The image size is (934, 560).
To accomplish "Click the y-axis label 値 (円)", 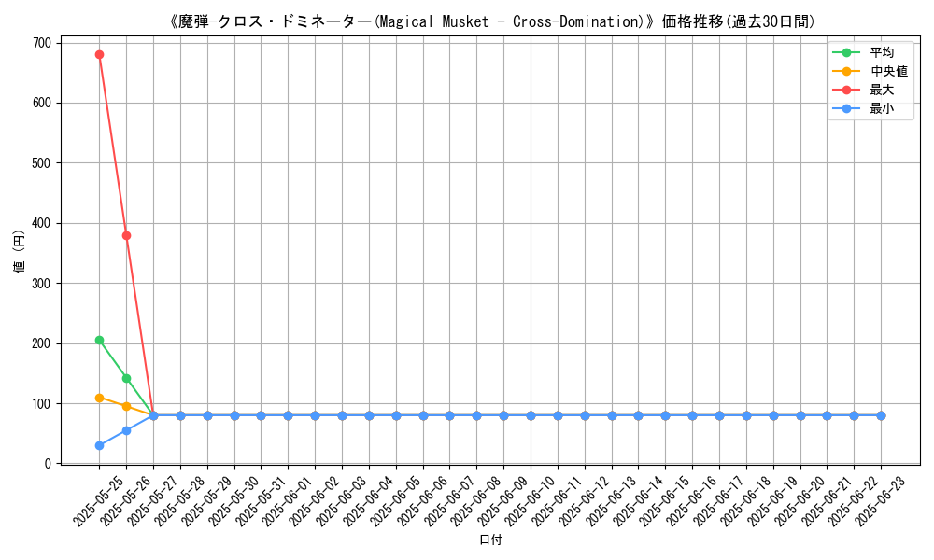I will tap(20, 251).
